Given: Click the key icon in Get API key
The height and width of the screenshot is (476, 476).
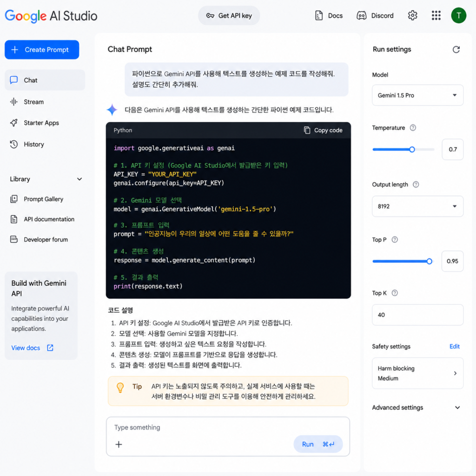Looking at the screenshot, I should (x=210, y=15).
